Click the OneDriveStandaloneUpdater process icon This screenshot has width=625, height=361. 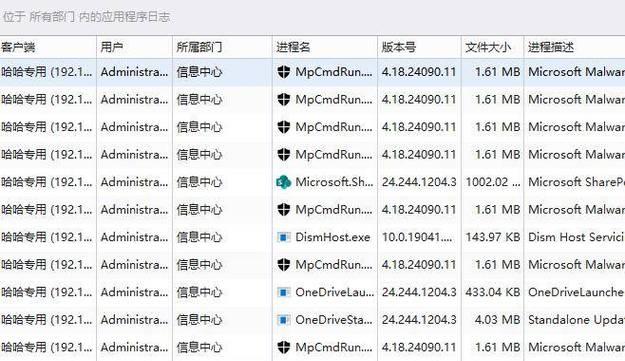coord(283,320)
